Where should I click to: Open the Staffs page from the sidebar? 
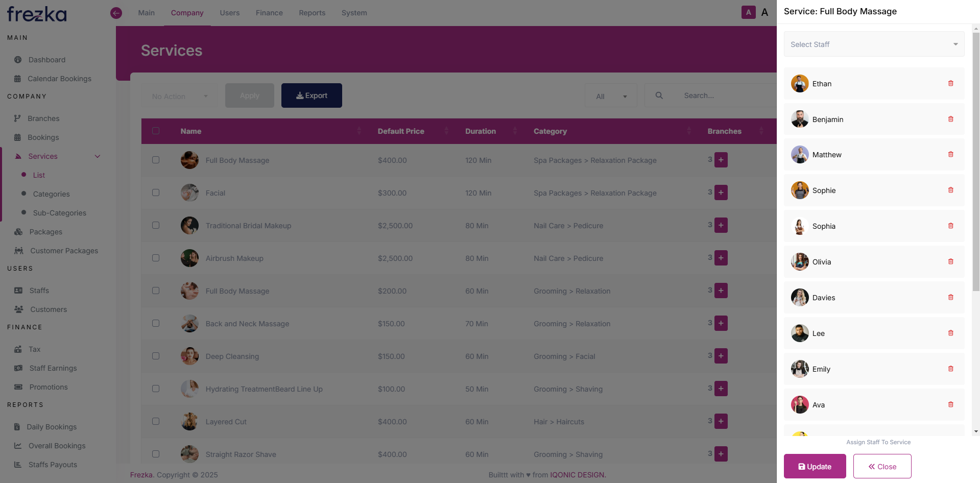(38, 291)
